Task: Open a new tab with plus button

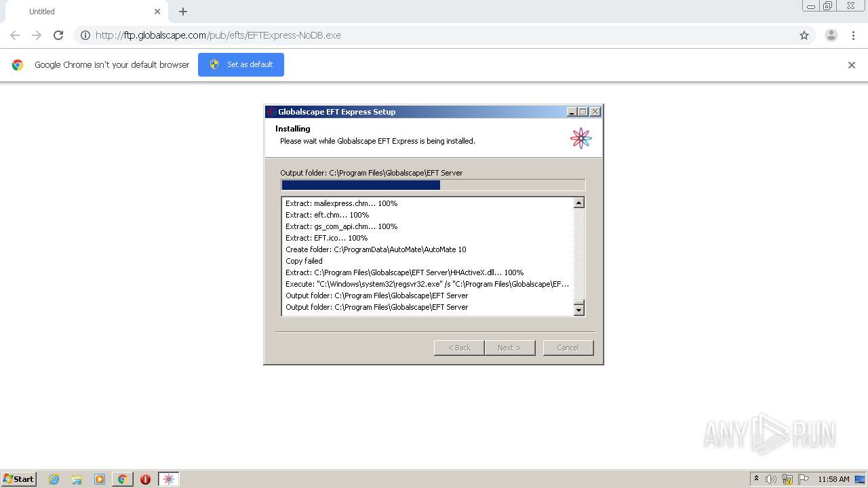Action: (x=183, y=12)
